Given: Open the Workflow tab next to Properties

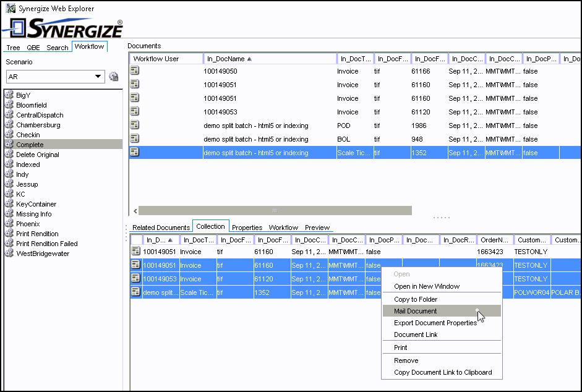Looking at the screenshot, I should [283, 227].
